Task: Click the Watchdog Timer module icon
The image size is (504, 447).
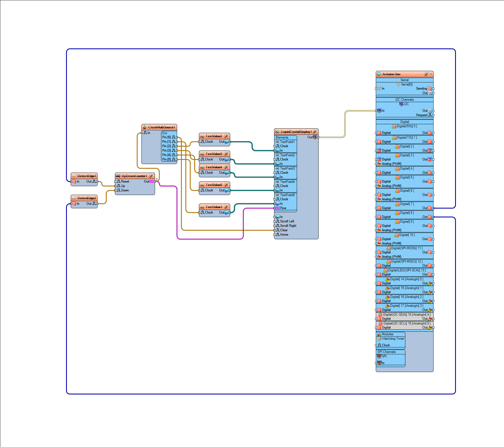Action: coord(379,339)
